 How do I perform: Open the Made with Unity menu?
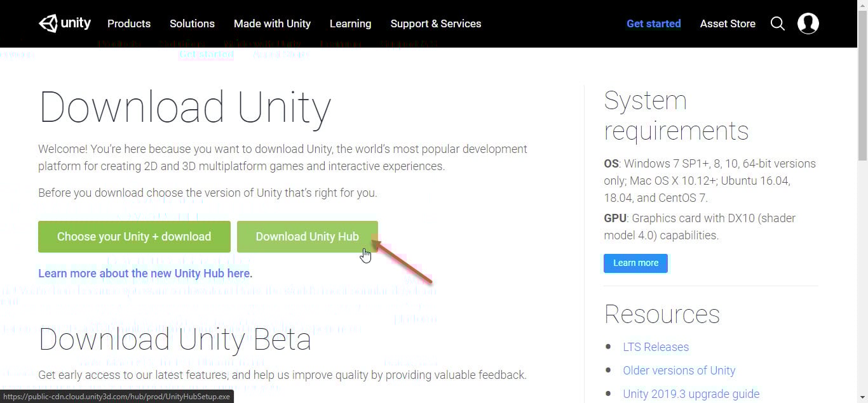click(272, 23)
